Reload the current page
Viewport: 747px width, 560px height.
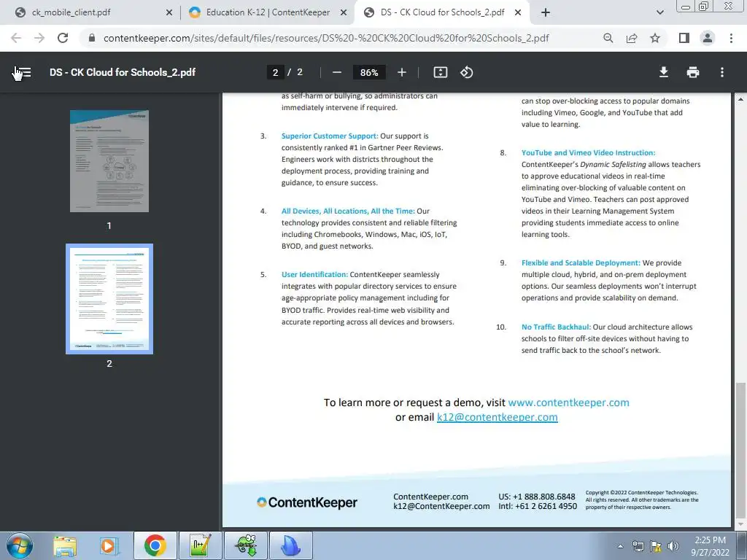[63, 38]
